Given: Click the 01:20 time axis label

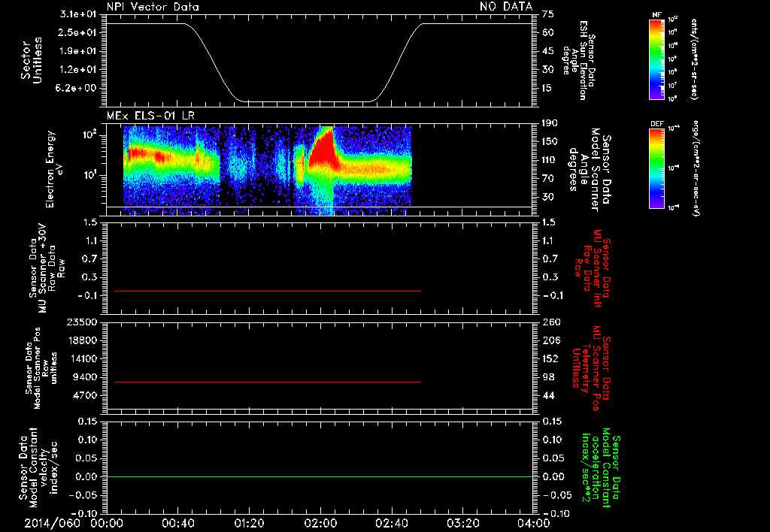Looking at the screenshot, I should click(x=248, y=523).
